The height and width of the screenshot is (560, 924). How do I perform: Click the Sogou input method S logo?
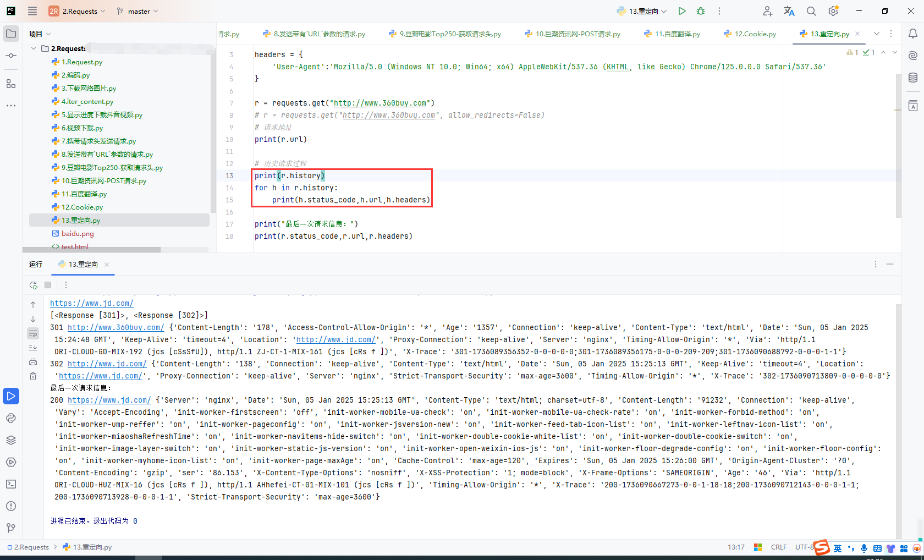click(x=822, y=547)
